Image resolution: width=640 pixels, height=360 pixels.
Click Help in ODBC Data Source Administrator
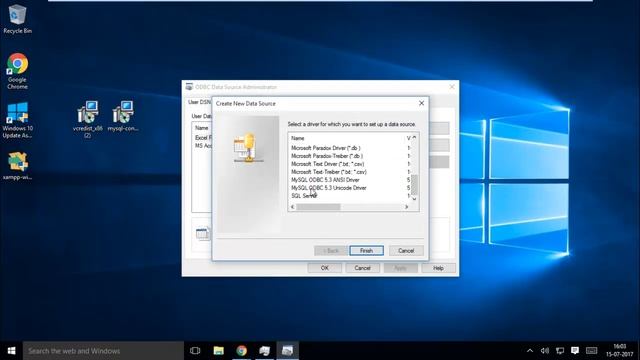pos(438,268)
